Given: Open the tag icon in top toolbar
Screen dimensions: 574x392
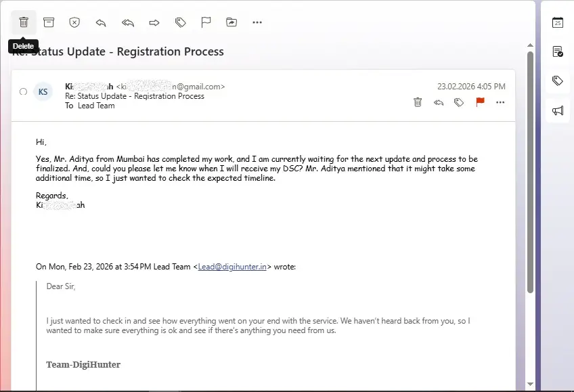Looking at the screenshot, I should click(180, 22).
